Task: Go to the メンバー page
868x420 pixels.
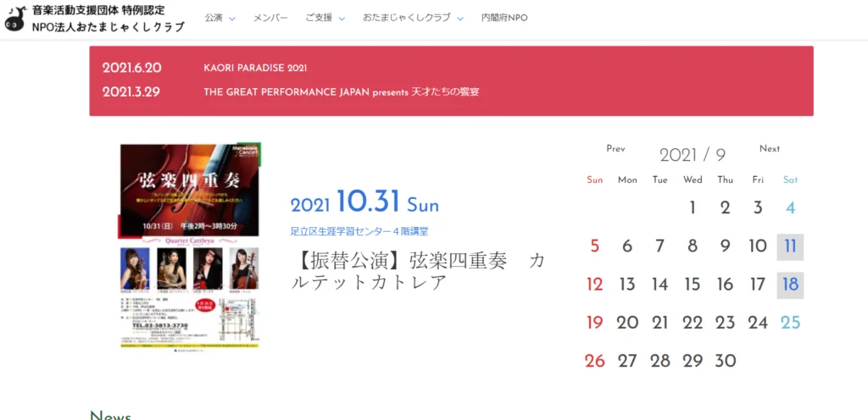Action: pyautogui.click(x=270, y=18)
